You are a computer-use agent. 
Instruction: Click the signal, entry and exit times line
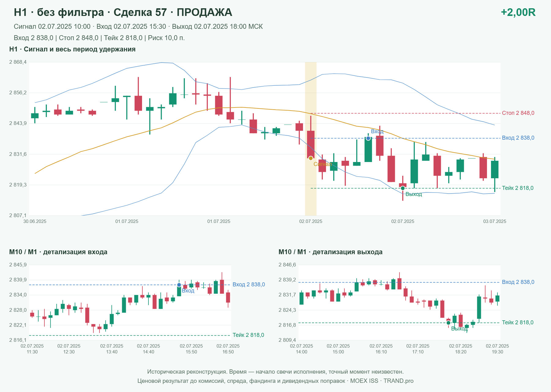[138, 27]
